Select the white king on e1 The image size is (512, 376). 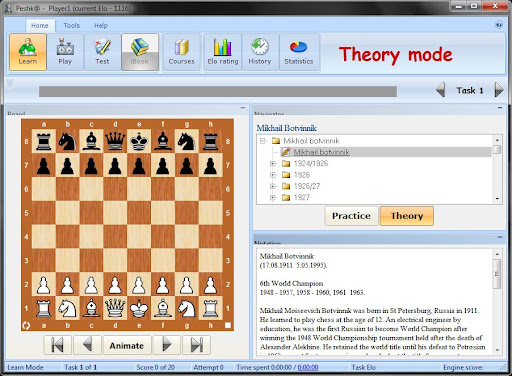[139, 308]
